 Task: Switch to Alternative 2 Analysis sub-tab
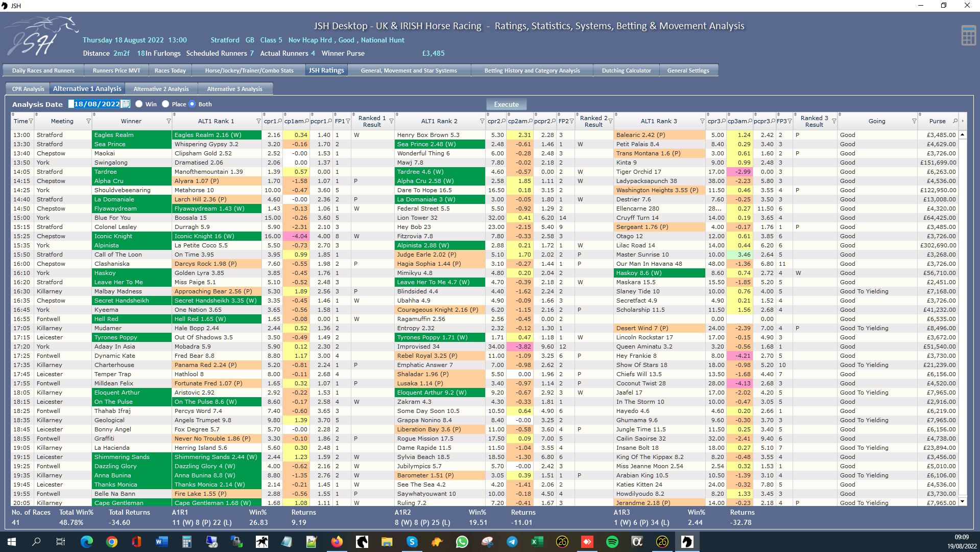161,89
